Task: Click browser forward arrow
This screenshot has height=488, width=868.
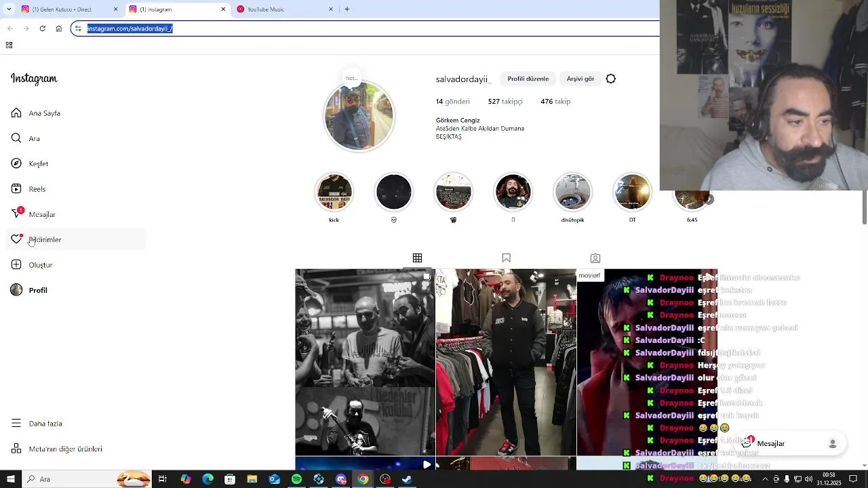Action: pos(26,28)
